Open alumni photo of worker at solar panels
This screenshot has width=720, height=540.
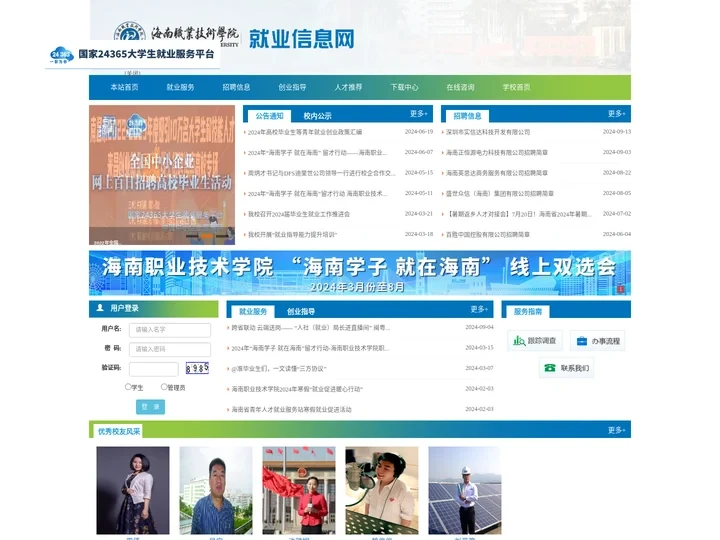tap(465, 490)
